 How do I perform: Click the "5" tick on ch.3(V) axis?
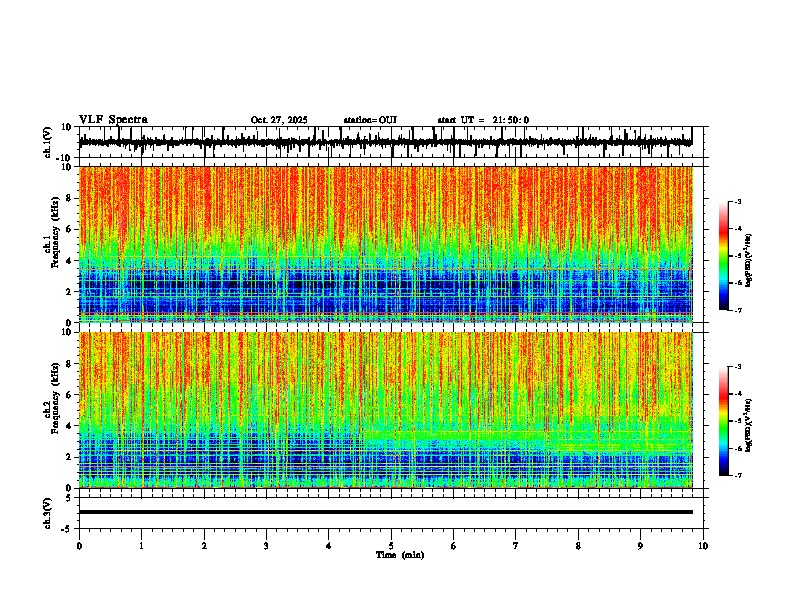pyautogui.click(x=70, y=498)
